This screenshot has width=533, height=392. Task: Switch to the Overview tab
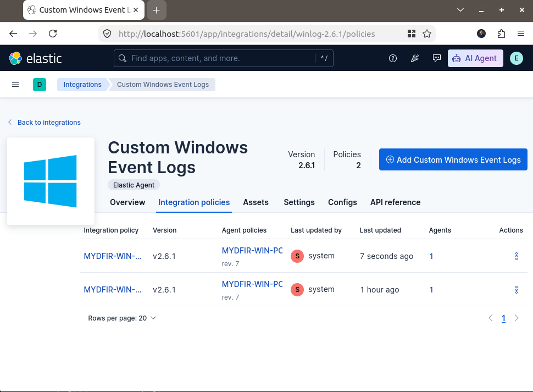point(127,202)
